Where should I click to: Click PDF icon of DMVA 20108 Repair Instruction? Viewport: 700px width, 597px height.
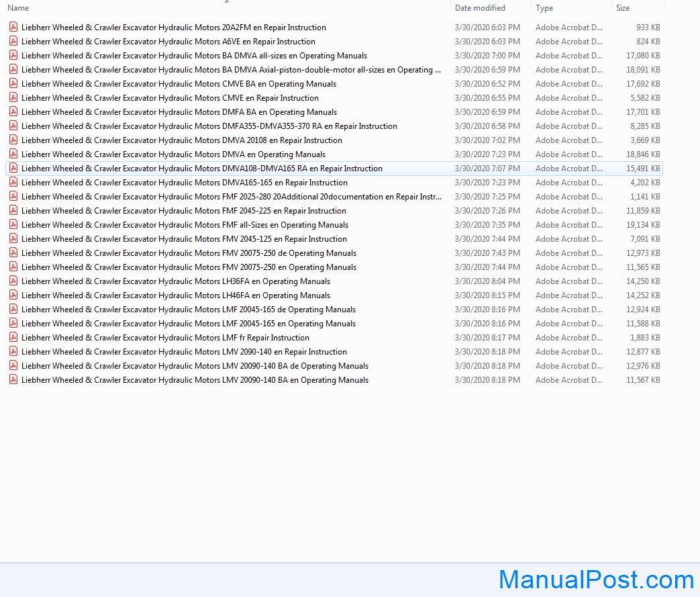13,140
